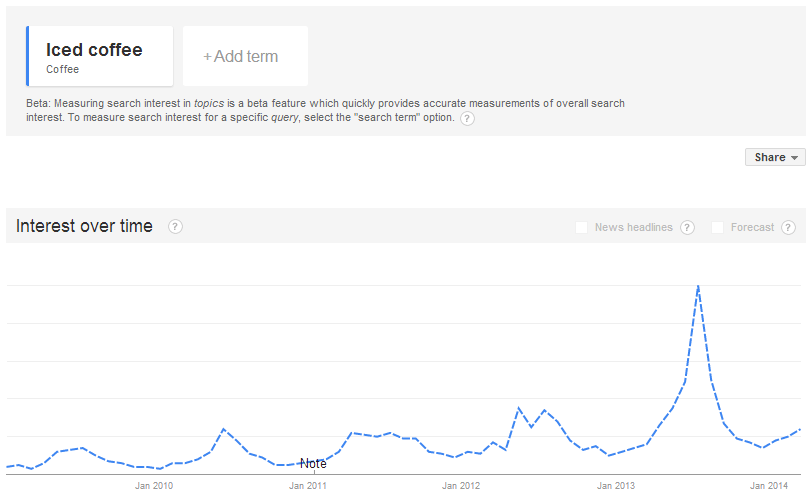Open help icon next to News headlines
Image resolution: width=808 pixels, height=501 pixels.
coord(687,227)
